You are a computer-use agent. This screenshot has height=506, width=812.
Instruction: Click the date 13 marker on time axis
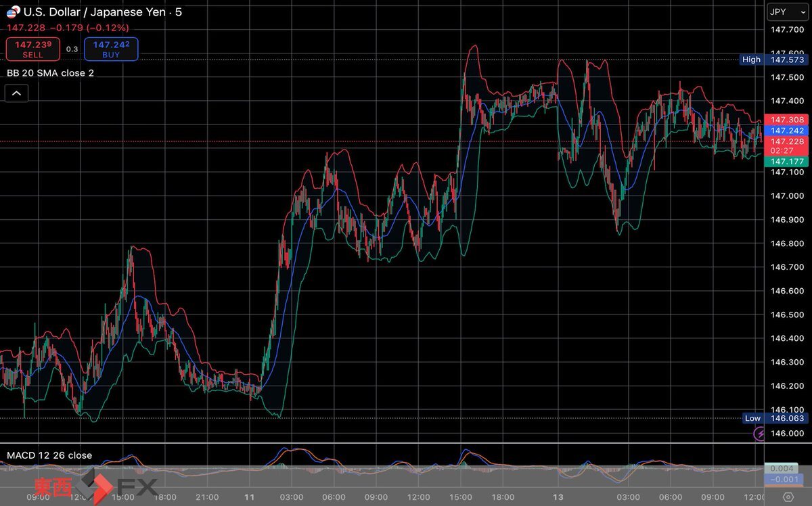tap(558, 497)
